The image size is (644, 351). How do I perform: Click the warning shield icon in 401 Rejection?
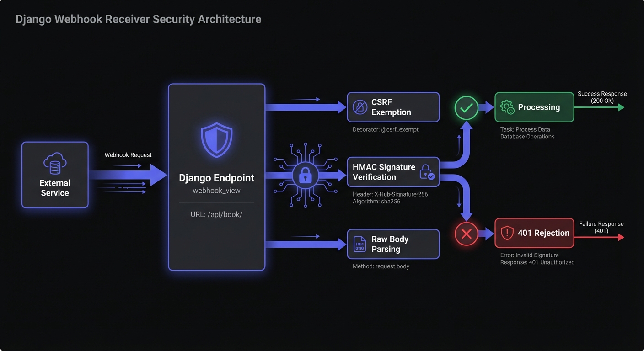pyautogui.click(x=507, y=233)
